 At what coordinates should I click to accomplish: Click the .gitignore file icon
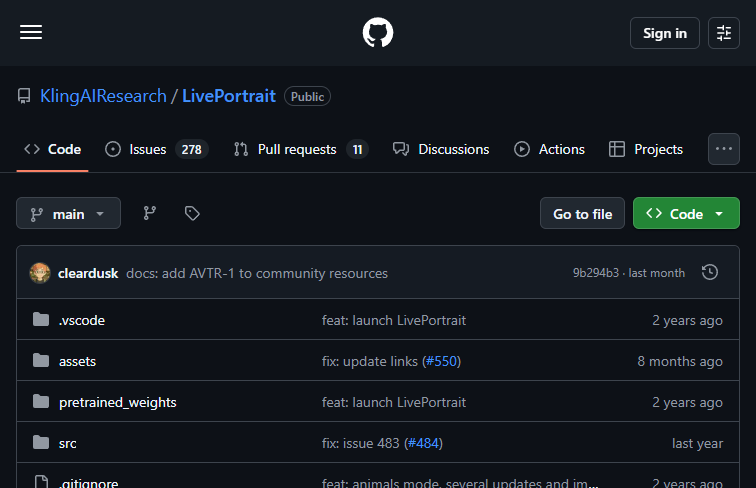coord(41,482)
